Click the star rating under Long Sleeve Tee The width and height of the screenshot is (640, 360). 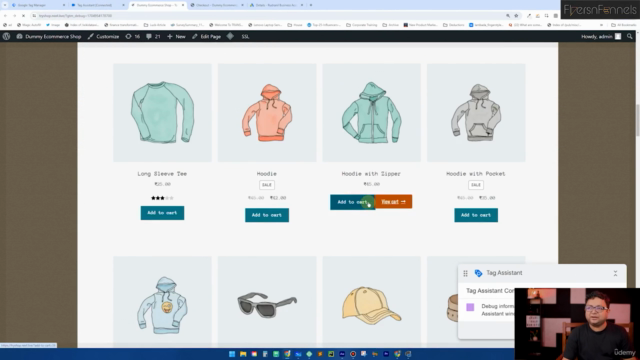pos(162,198)
